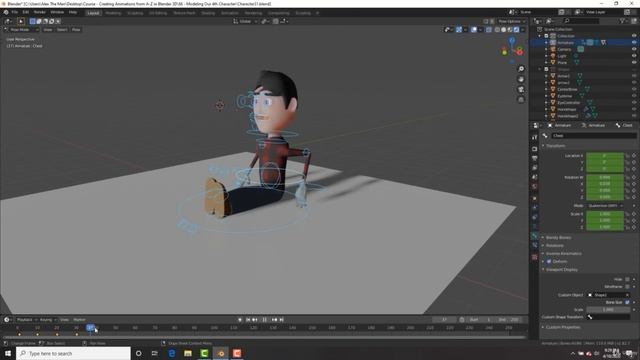Click the navigation gizmo Z axis

(x=512, y=40)
